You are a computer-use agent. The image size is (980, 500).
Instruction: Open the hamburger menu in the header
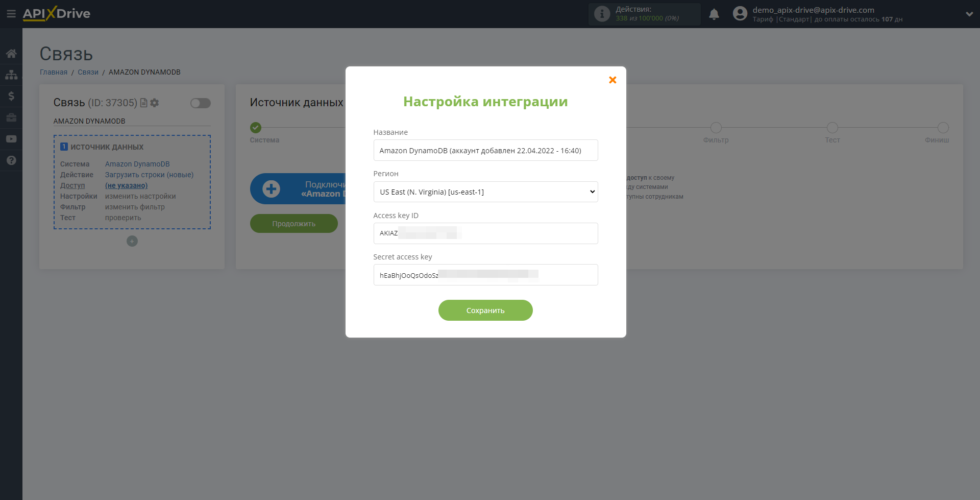tap(11, 14)
